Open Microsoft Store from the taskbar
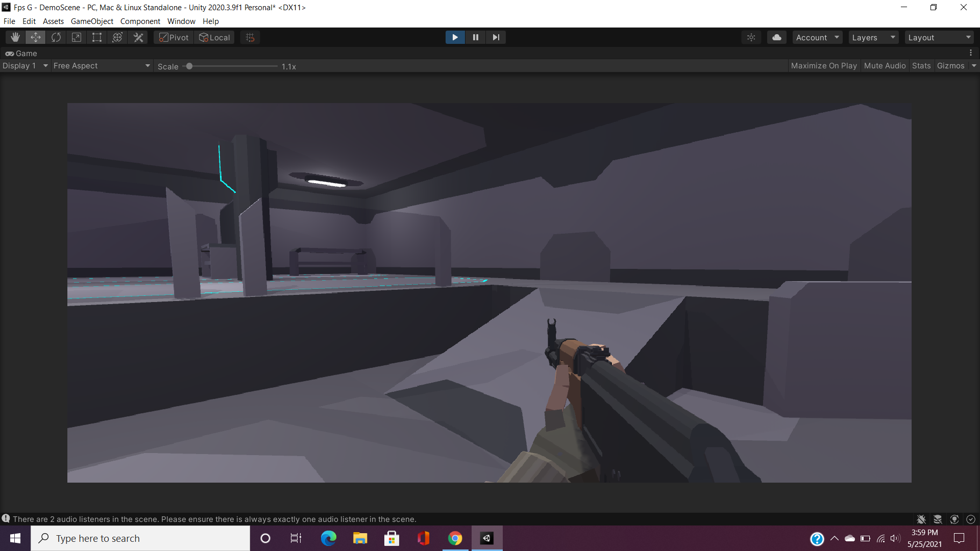The image size is (980, 551). [x=391, y=538]
